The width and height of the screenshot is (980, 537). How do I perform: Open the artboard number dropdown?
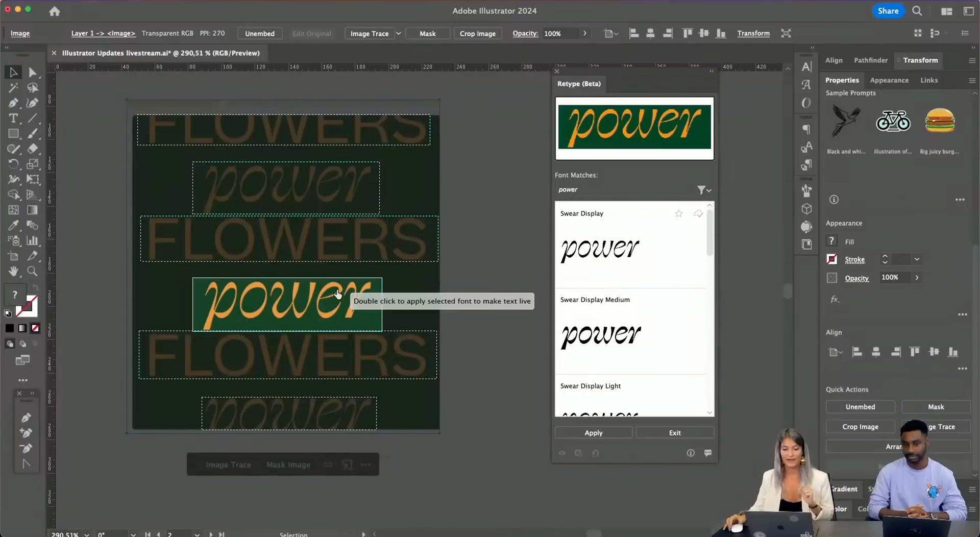point(197,534)
